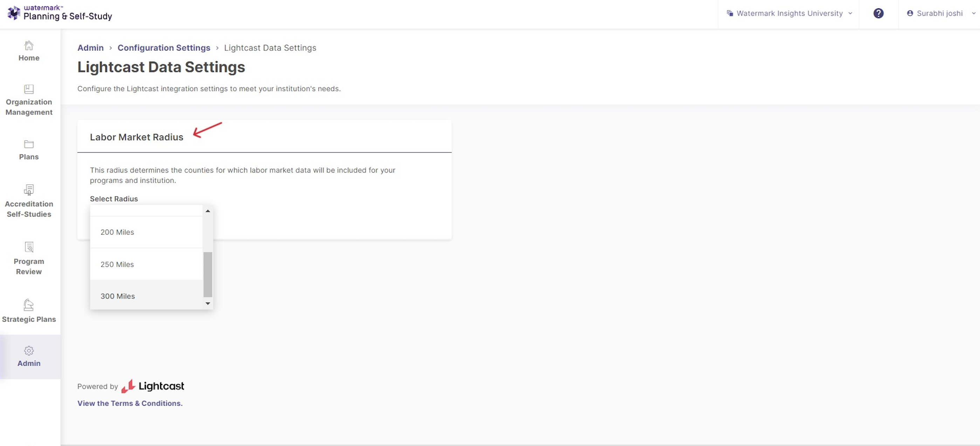
Task: Click dropdown list scroll up arrow
Action: [x=208, y=211]
